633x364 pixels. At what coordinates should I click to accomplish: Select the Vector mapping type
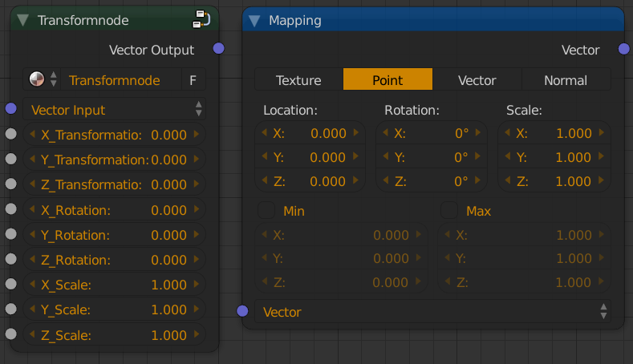(x=477, y=79)
